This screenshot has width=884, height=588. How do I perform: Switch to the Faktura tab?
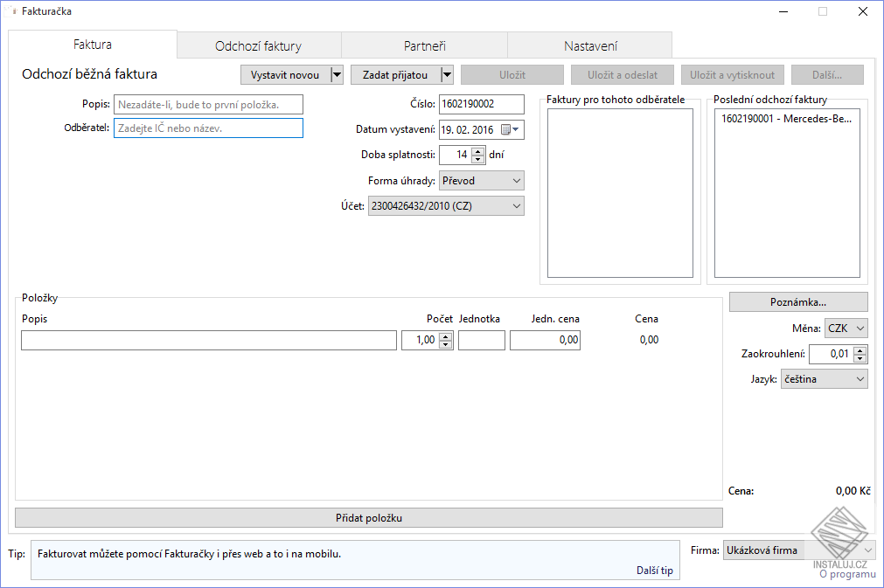tap(93, 45)
